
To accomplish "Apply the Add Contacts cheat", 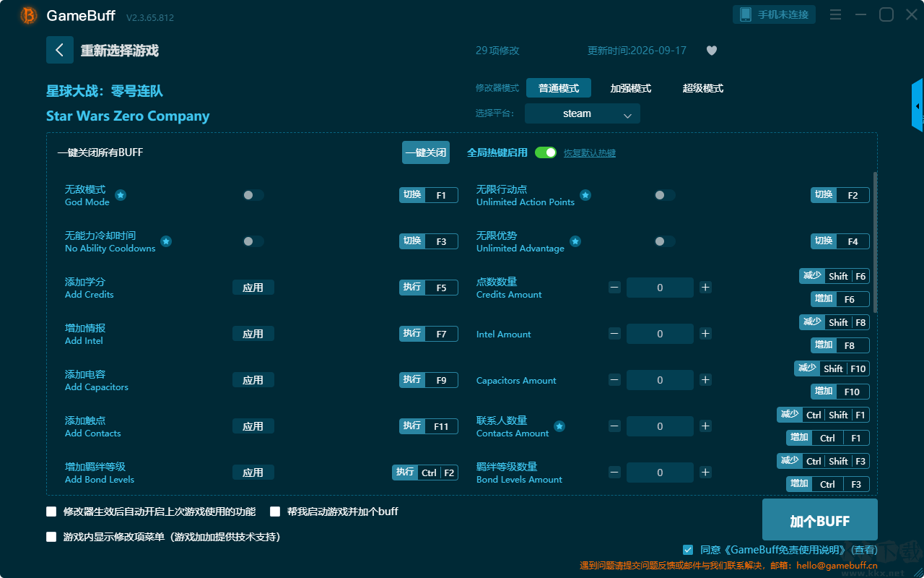I will pos(253,426).
